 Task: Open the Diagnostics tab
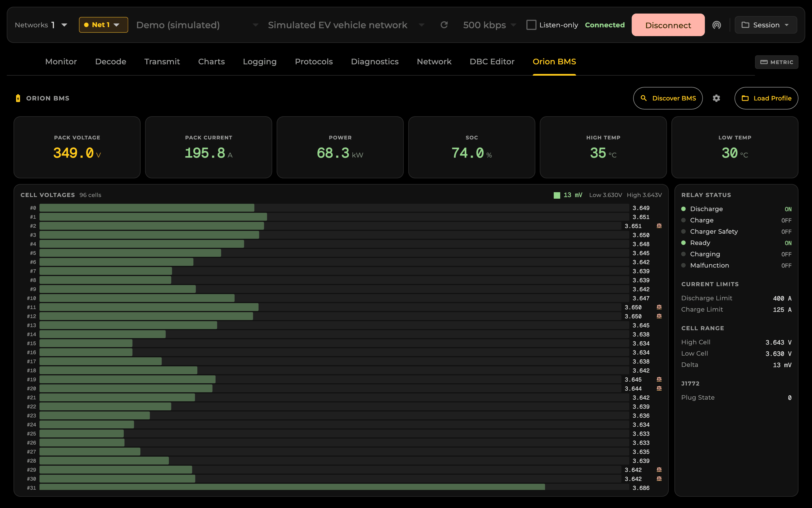pos(375,62)
